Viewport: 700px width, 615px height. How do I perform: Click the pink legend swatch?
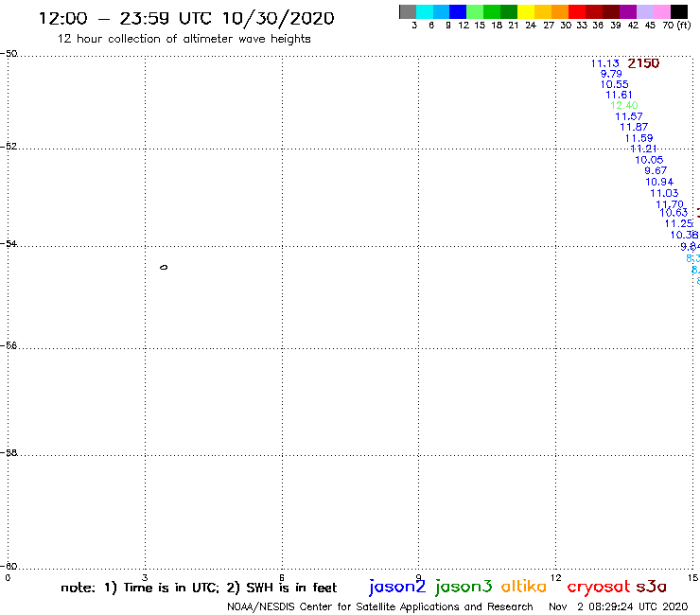click(661, 11)
